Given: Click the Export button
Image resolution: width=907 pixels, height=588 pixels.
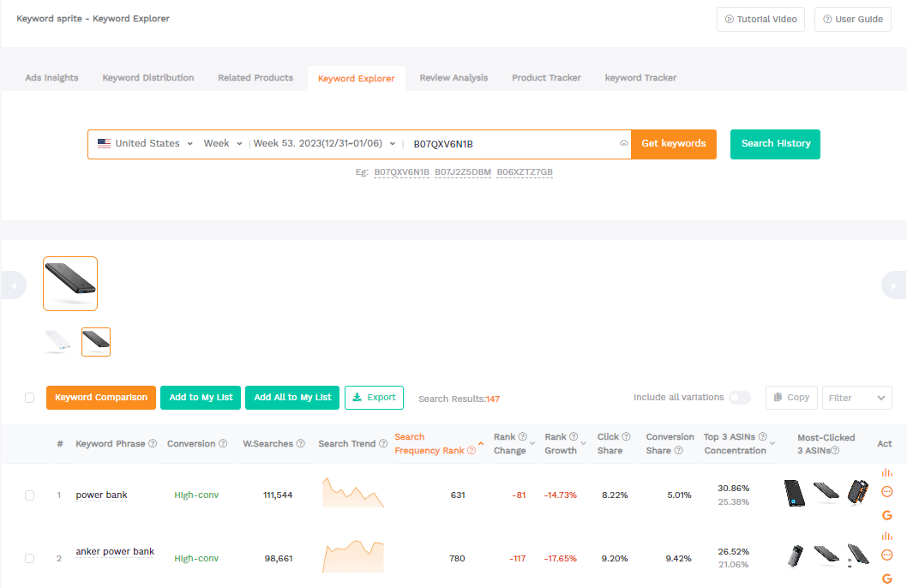Looking at the screenshot, I should point(374,398).
